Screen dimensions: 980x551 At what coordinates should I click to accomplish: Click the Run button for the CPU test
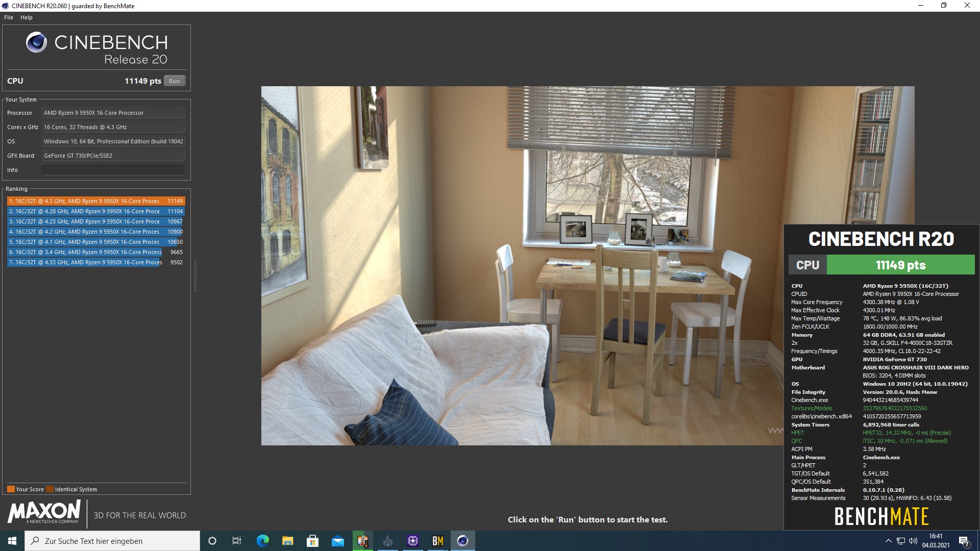(x=175, y=81)
